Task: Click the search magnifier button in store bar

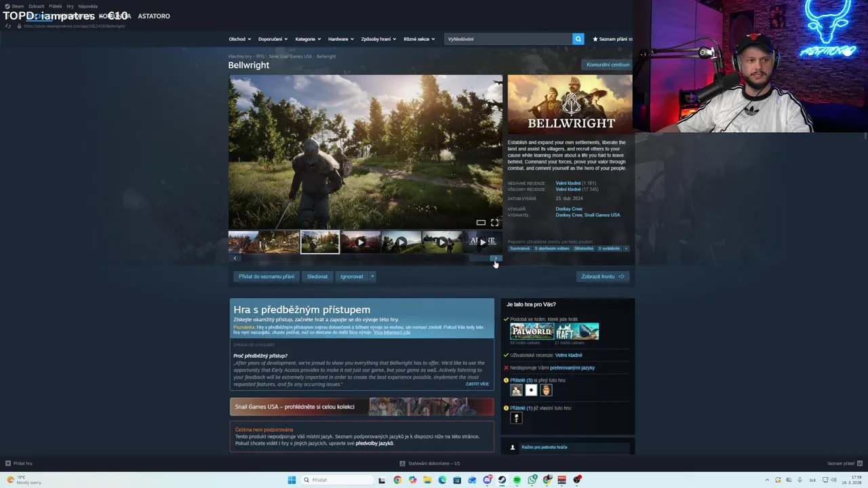Action: click(578, 39)
